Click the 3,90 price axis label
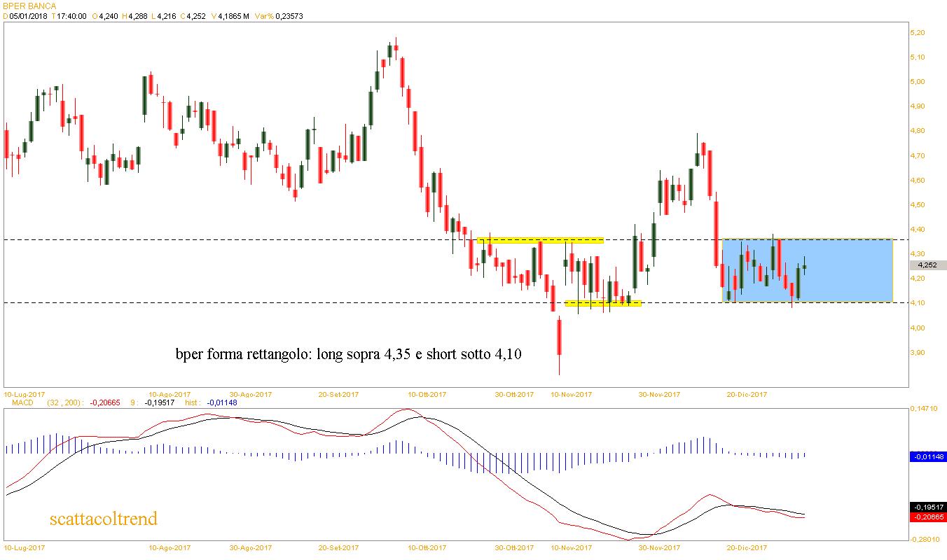The height and width of the screenshot is (560, 947). (918, 353)
